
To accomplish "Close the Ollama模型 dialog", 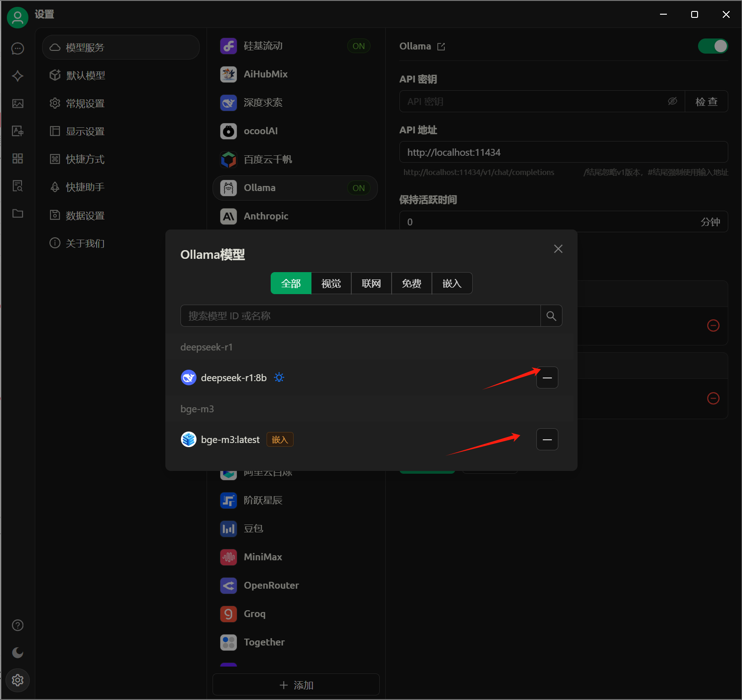I will pyautogui.click(x=558, y=249).
